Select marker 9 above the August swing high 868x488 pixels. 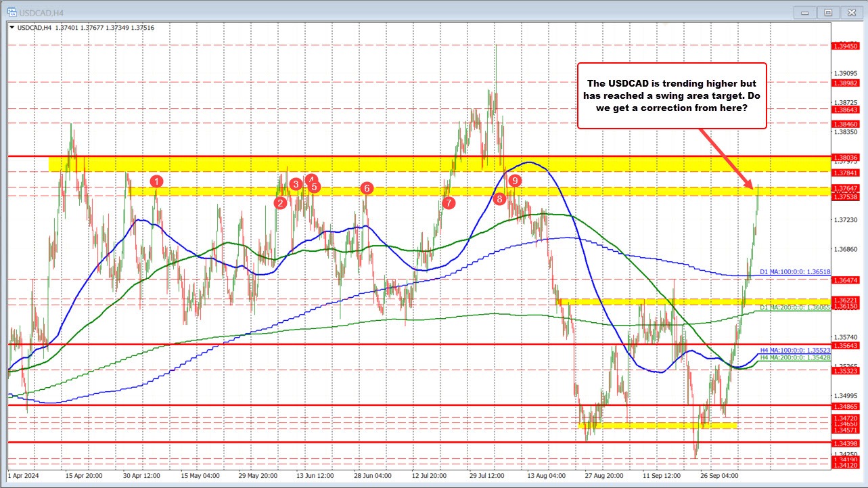(514, 181)
